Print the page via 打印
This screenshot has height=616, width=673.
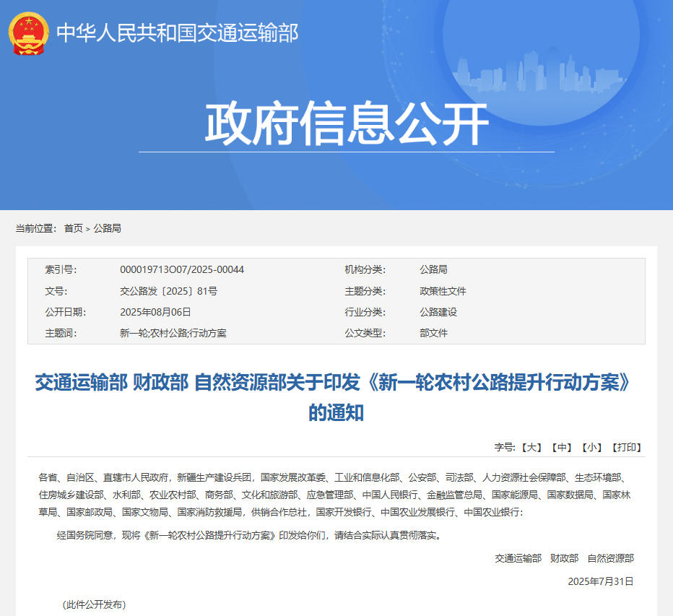click(626, 448)
